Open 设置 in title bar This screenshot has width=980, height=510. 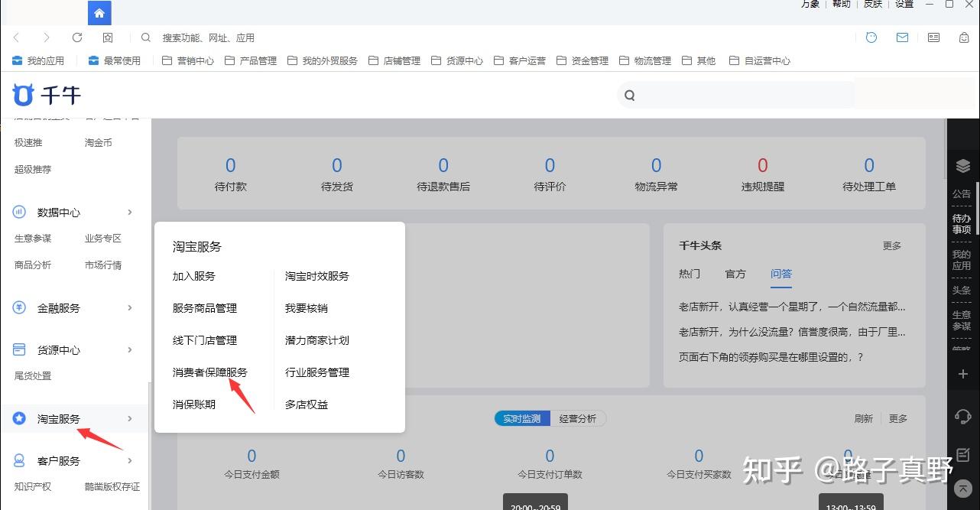(904, 4)
